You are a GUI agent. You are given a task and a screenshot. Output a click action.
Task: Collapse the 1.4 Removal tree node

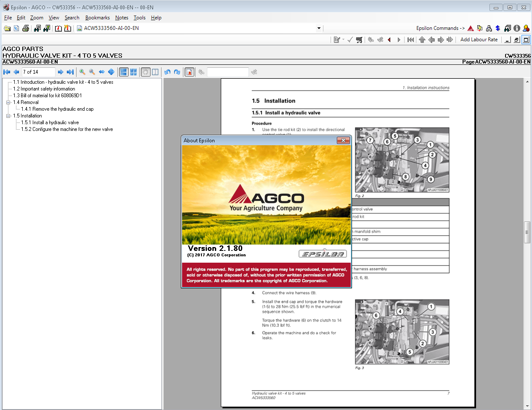tap(8, 102)
